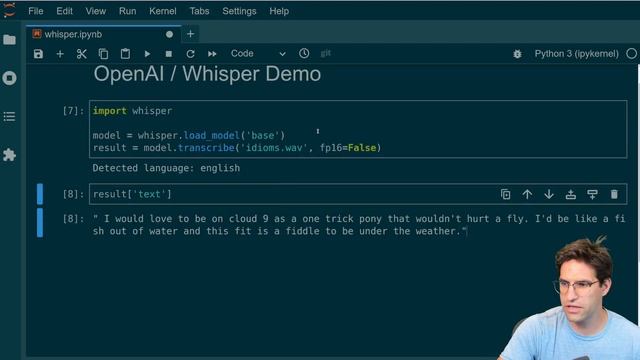Save the notebook with the floppy disk icon

(38, 54)
